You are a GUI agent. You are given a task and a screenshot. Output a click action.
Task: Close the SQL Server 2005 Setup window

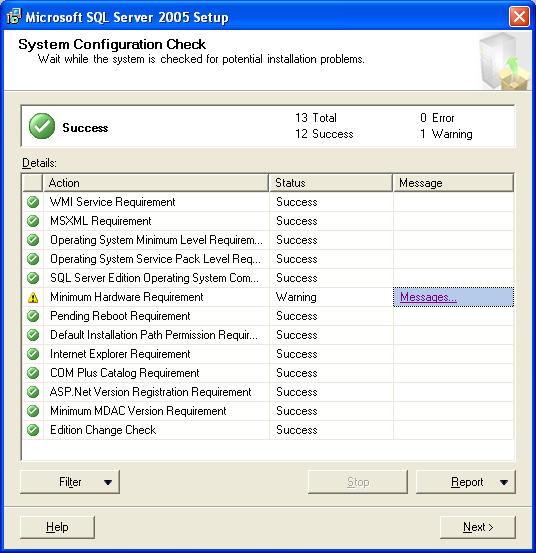pyautogui.click(x=519, y=17)
